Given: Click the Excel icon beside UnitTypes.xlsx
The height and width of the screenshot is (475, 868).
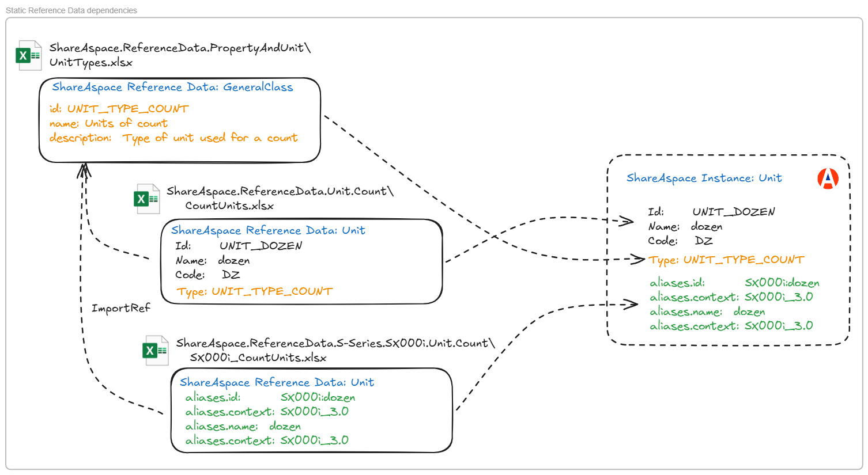Looking at the screenshot, I should point(29,56).
